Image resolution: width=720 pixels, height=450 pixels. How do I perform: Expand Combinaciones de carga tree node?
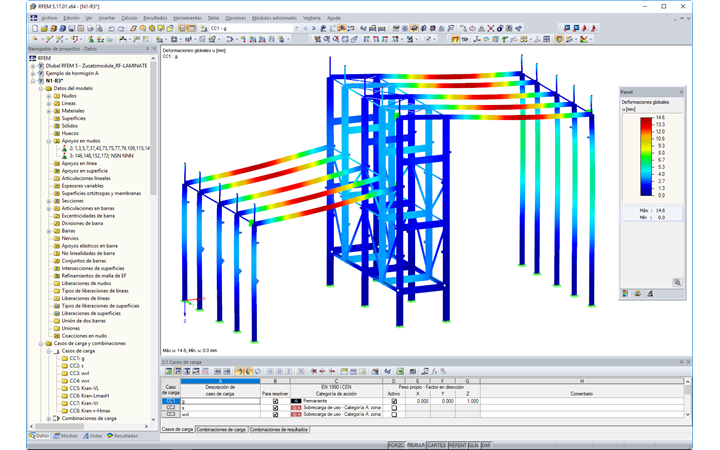coord(49,419)
